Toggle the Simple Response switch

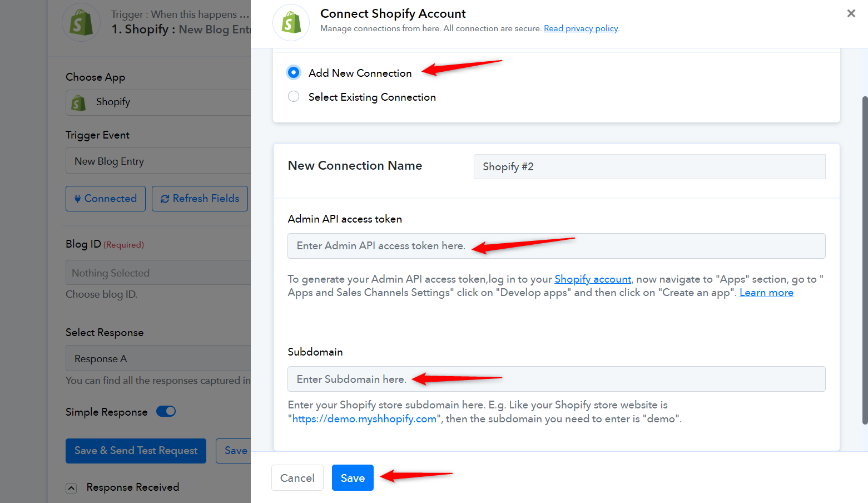pyautogui.click(x=166, y=411)
